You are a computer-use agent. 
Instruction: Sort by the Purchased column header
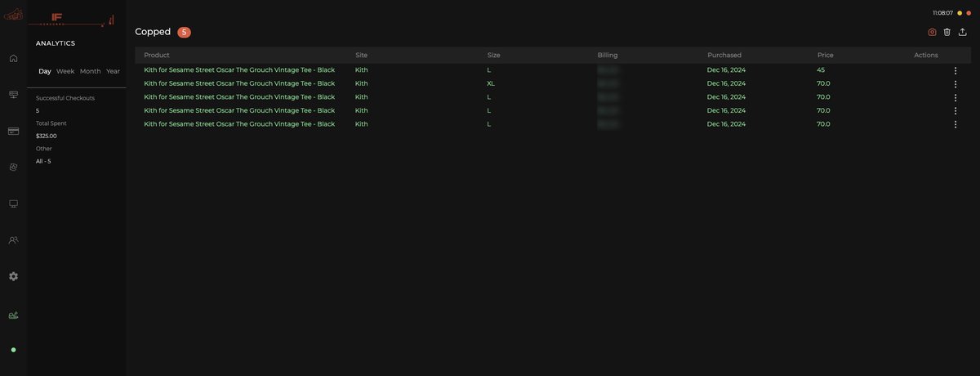724,55
